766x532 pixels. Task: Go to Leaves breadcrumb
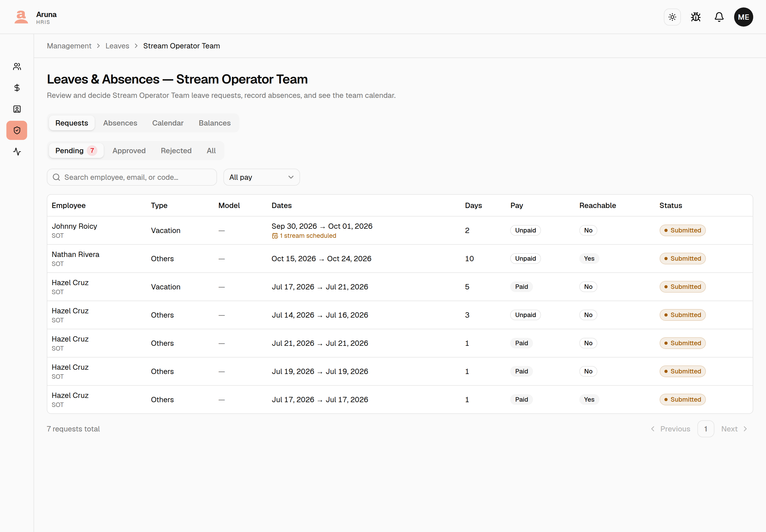point(117,46)
